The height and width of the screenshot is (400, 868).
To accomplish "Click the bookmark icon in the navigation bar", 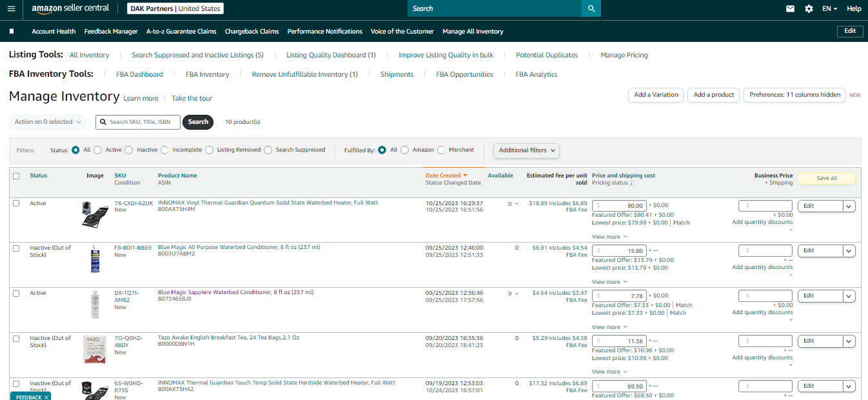I will point(12,31).
